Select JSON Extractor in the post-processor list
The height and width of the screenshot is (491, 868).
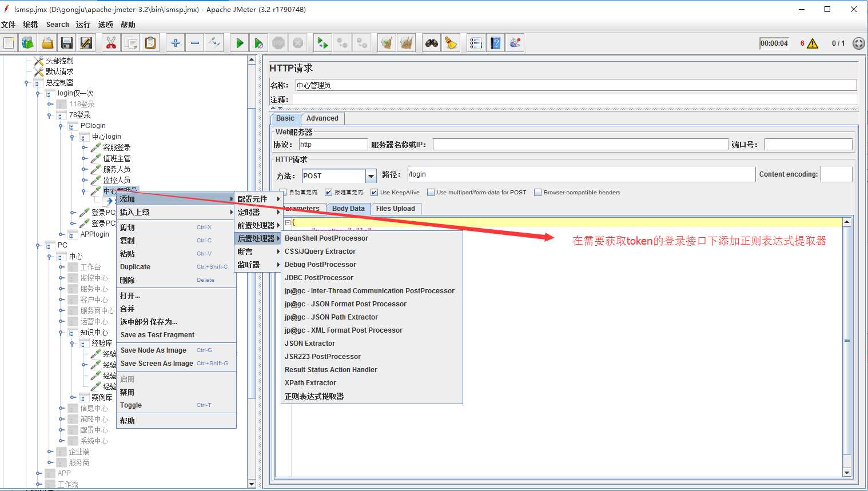click(310, 344)
